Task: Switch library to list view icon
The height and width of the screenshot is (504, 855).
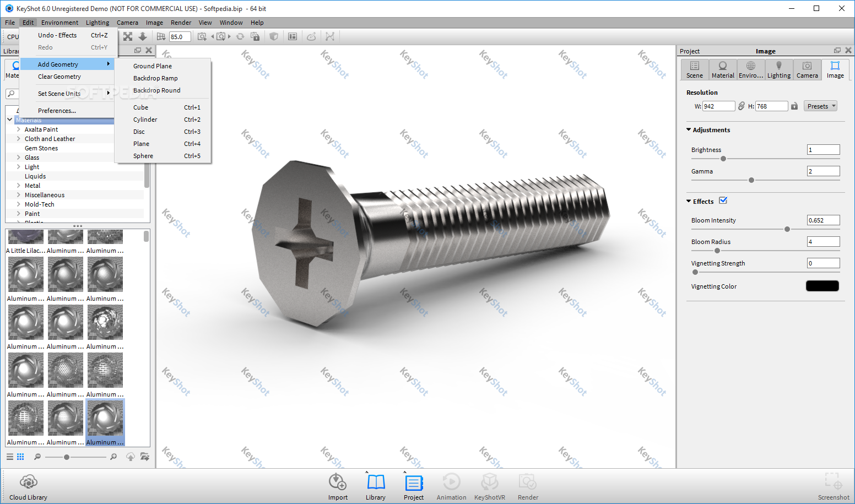Action: click(x=10, y=457)
